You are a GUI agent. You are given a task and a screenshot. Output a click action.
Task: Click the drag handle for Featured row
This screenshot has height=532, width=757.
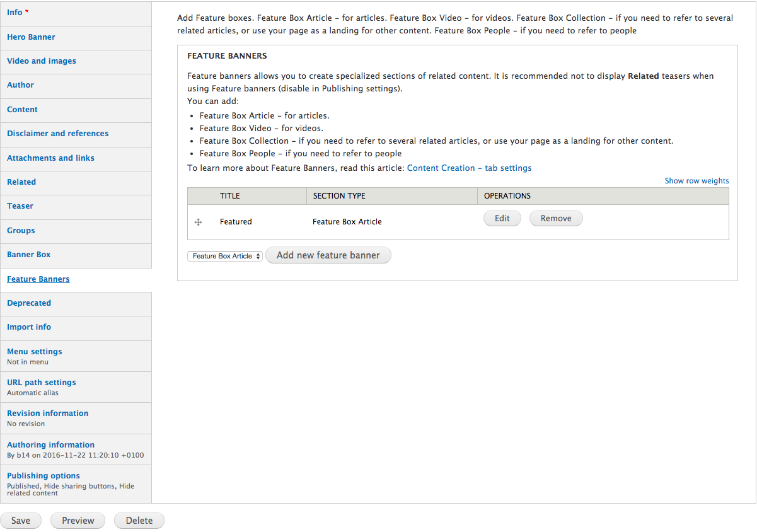[198, 223]
